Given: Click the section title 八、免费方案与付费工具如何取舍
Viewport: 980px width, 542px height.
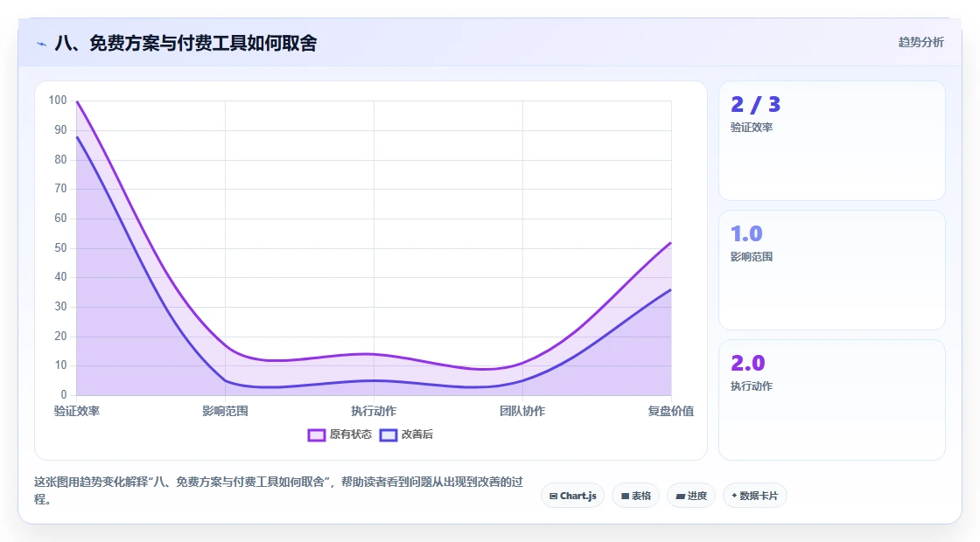Looking at the screenshot, I should pyautogui.click(x=185, y=43).
